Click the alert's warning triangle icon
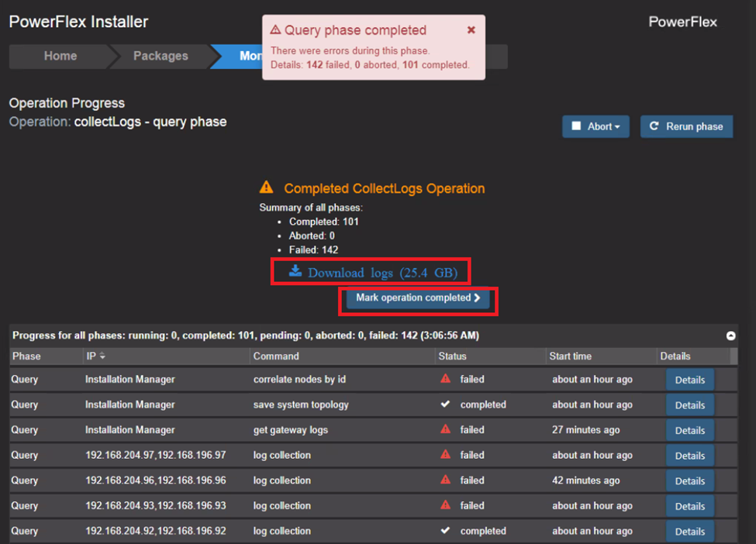This screenshot has width=756, height=544. click(275, 30)
